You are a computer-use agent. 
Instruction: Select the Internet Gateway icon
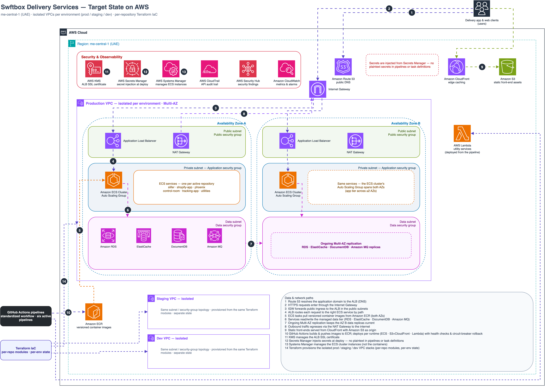[318, 89]
